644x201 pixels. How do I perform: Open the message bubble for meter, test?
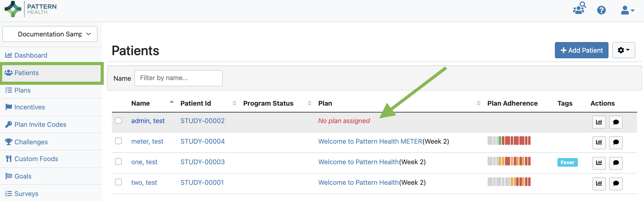[x=616, y=142]
